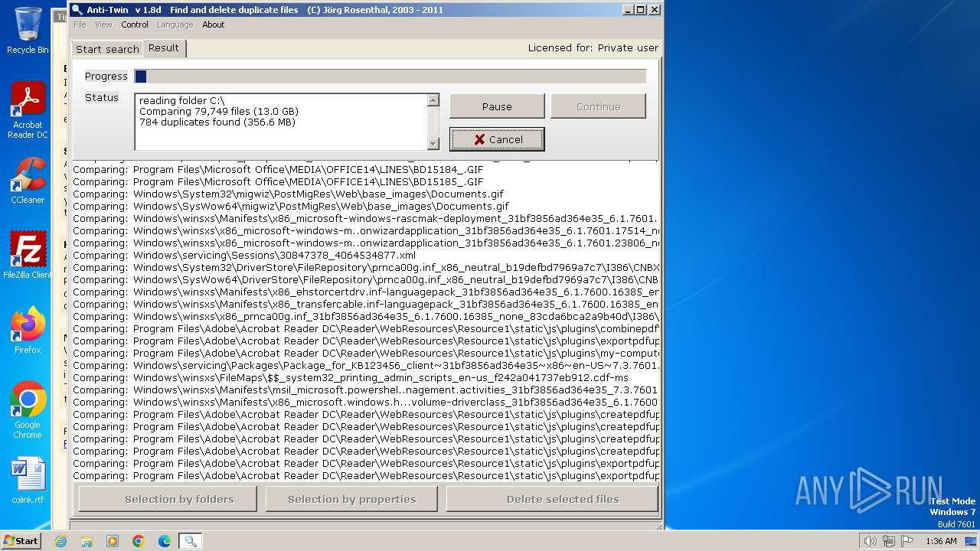The width and height of the screenshot is (980, 551).
Task: Open File Explorer from the taskbar
Action: [x=87, y=541]
